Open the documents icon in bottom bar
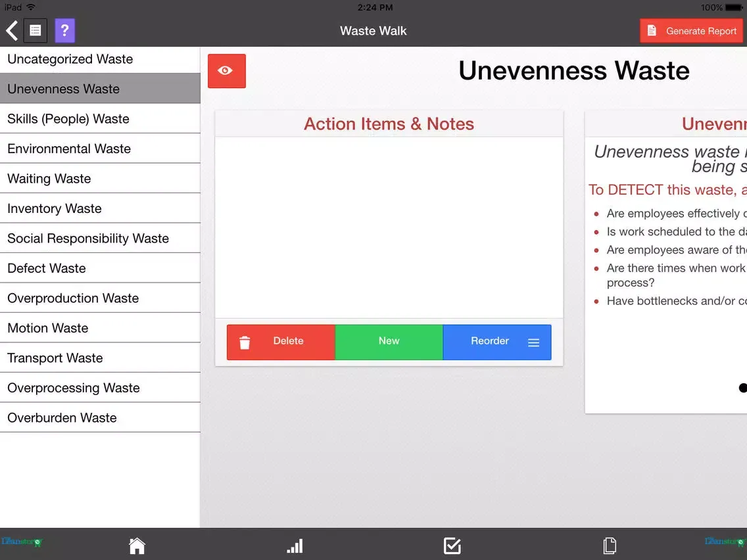 click(x=610, y=546)
